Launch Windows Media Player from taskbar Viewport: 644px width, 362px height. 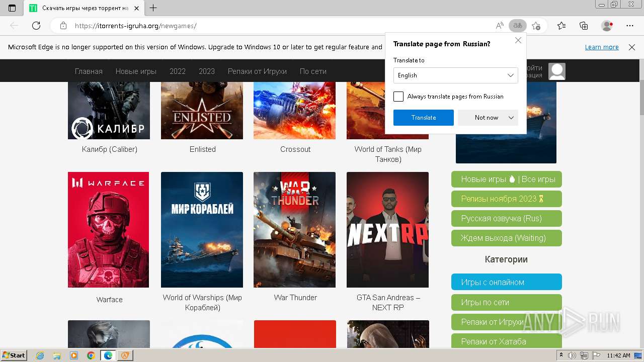(x=74, y=355)
